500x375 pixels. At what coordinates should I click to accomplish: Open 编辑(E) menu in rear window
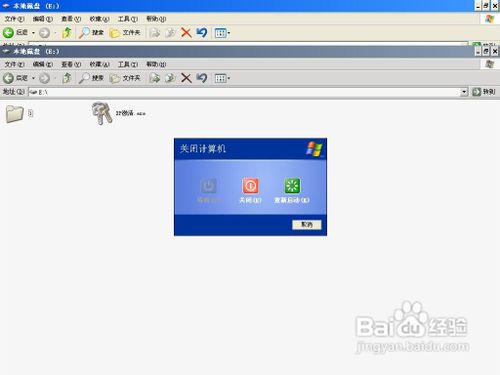[43, 19]
